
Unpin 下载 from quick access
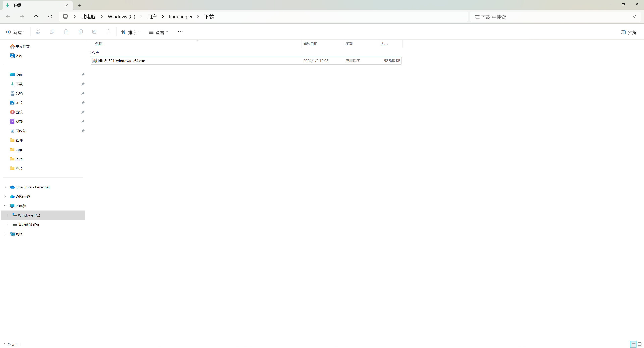coord(83,84)
